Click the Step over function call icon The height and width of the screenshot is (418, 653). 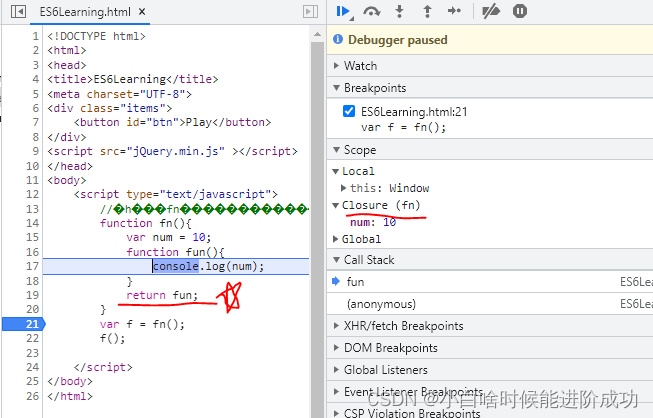point(372,11)
